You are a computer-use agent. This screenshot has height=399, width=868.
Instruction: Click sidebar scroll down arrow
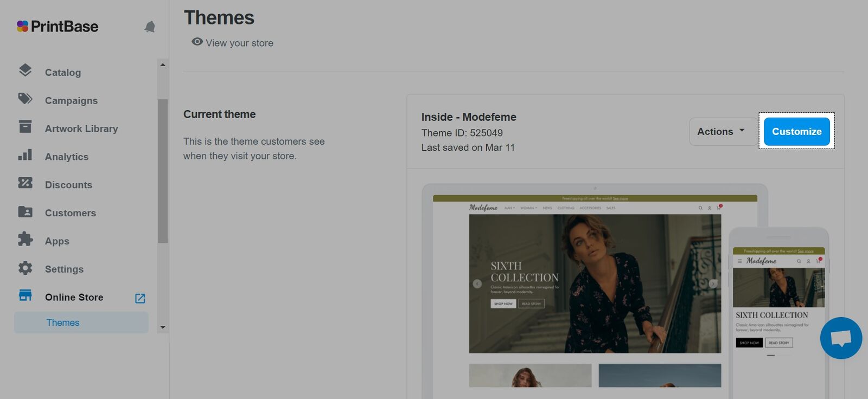click(x=163, y=327)
